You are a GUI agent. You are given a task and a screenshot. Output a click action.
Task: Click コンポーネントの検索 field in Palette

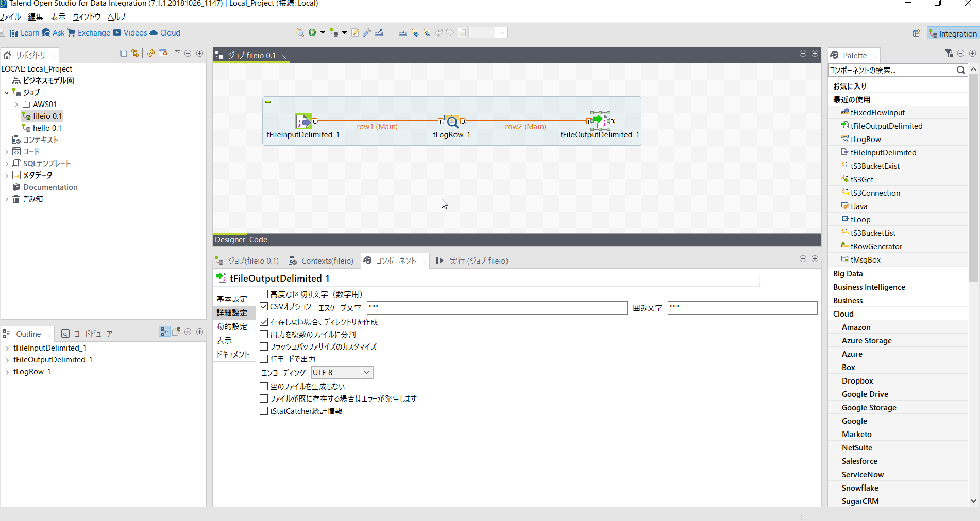pos(892,70)
